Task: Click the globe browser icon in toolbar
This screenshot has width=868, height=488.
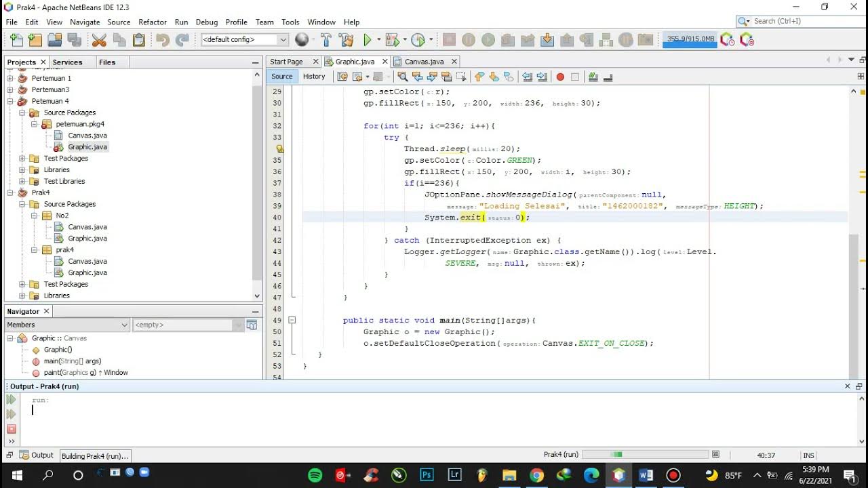Action: pyautogui.click(x=302, y=40)
